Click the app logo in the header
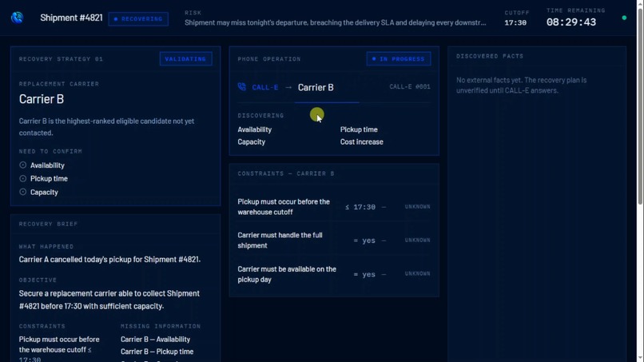The image size is (644, 362). click(18, 18)
